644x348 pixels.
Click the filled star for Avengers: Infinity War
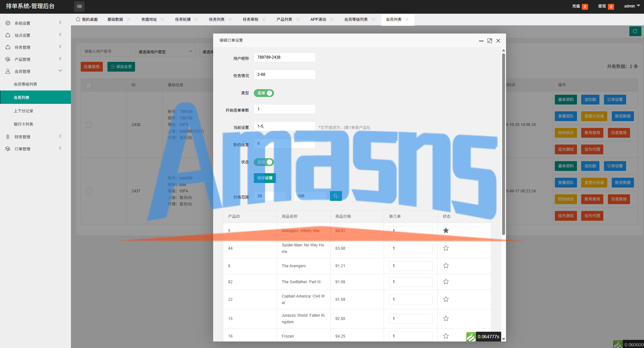click(446, 230)
